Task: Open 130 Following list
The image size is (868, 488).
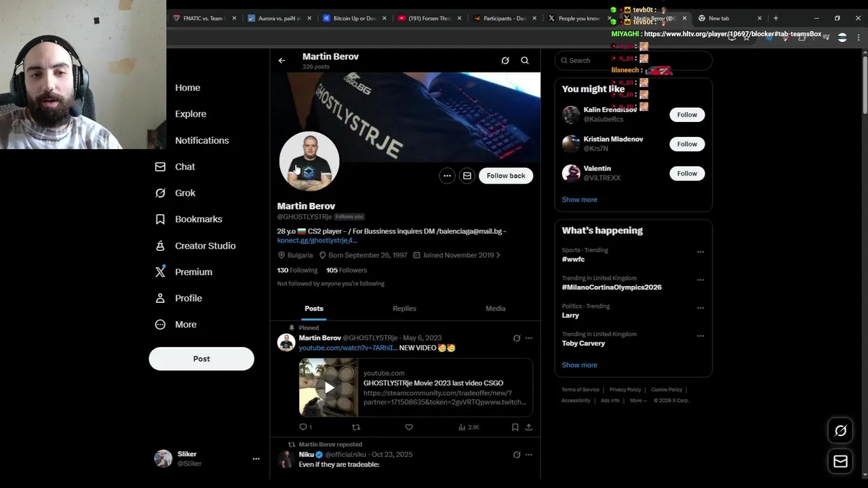Action: [297, 270]
